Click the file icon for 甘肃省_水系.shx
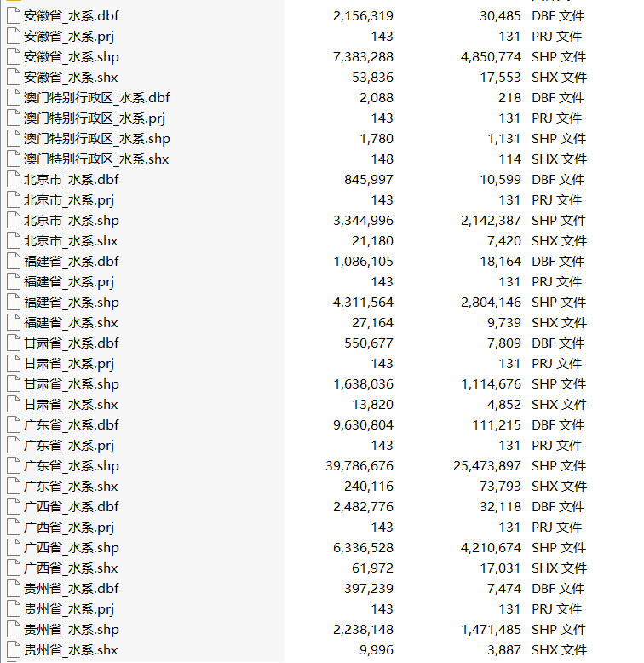Image resolution: width=644 pixels, height=663 pixels. coord(14,404)
